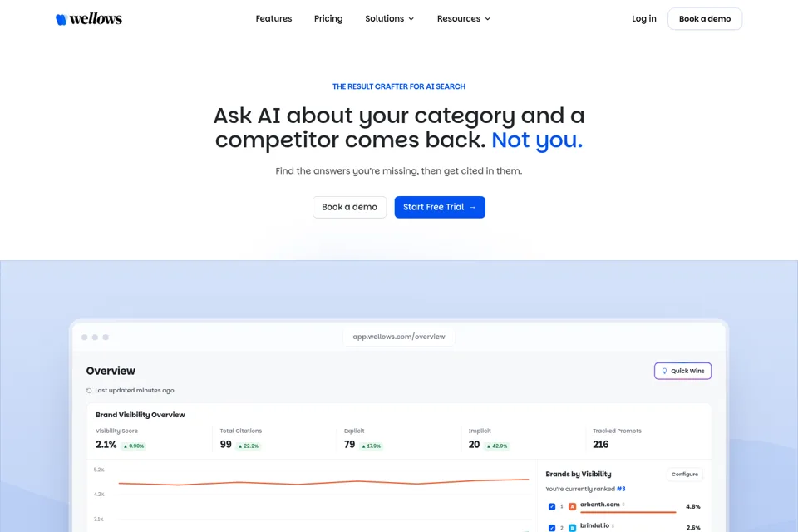The height and width of the screenshot is (532, 798).
Task: Open the Features page
Action: 273,18
